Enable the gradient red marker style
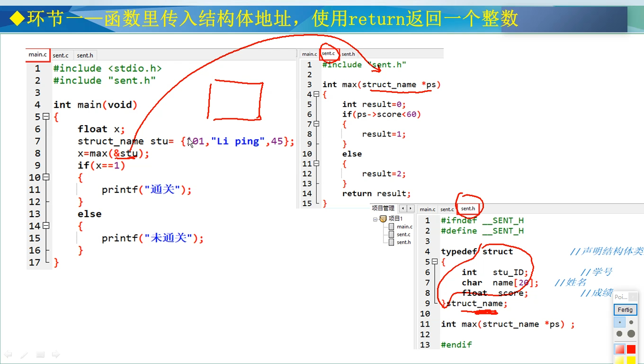 click(619, 349)
